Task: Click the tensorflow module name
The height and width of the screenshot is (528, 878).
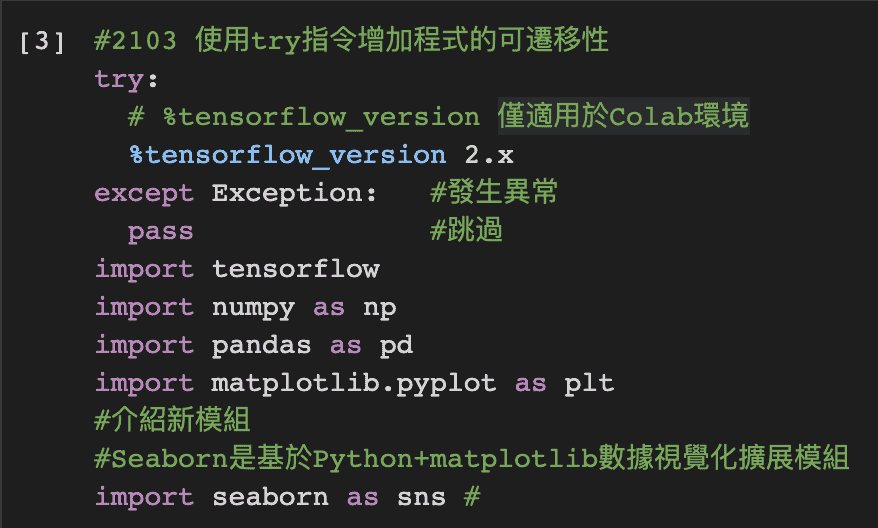Action: (296, 269)
